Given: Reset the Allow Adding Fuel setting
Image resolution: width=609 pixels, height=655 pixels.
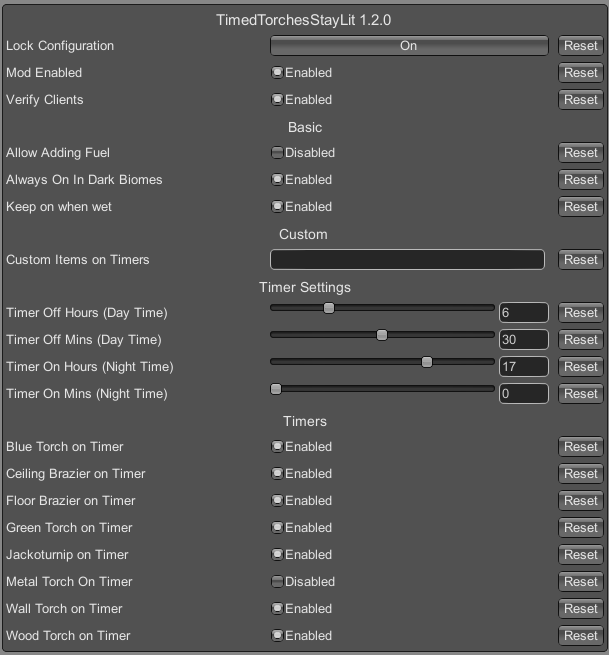Looking at the screenshot, I should [x=581, y=153].
